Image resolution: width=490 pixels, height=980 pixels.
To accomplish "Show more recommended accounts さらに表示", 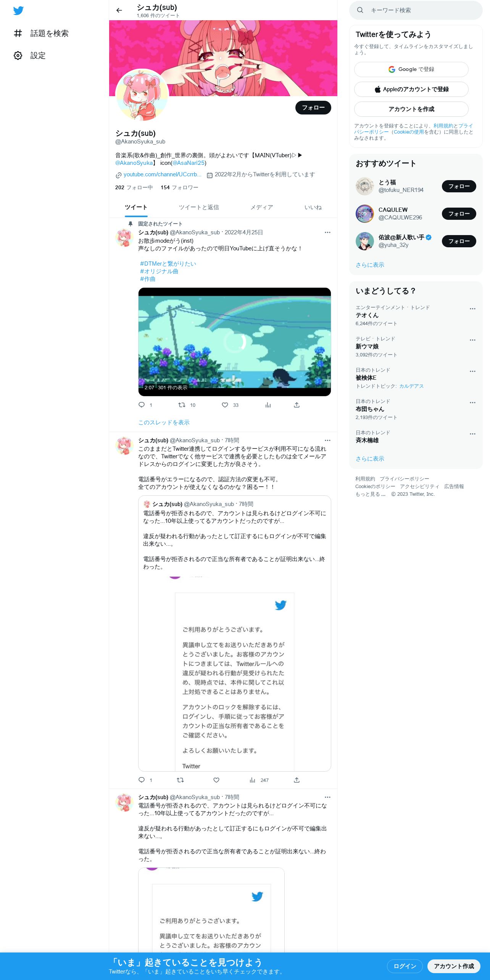I will pos(370,265).
